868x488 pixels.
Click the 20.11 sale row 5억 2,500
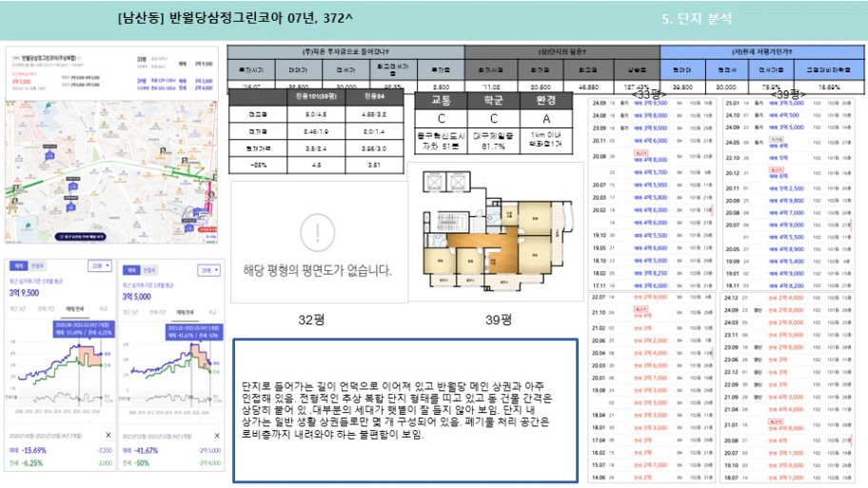789,188
